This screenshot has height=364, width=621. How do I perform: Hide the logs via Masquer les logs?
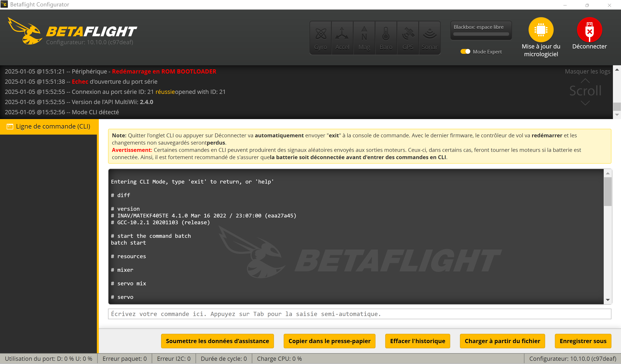click(587, 71)
